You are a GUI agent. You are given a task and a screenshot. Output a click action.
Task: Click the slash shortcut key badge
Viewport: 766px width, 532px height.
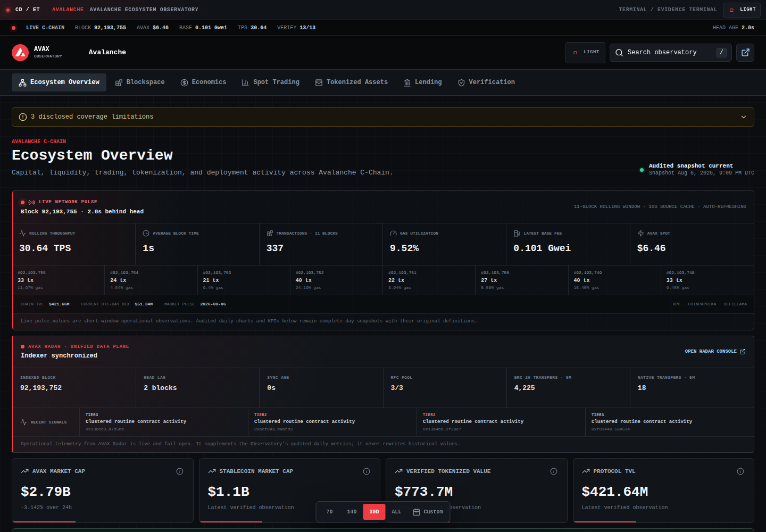pos(721,52)
